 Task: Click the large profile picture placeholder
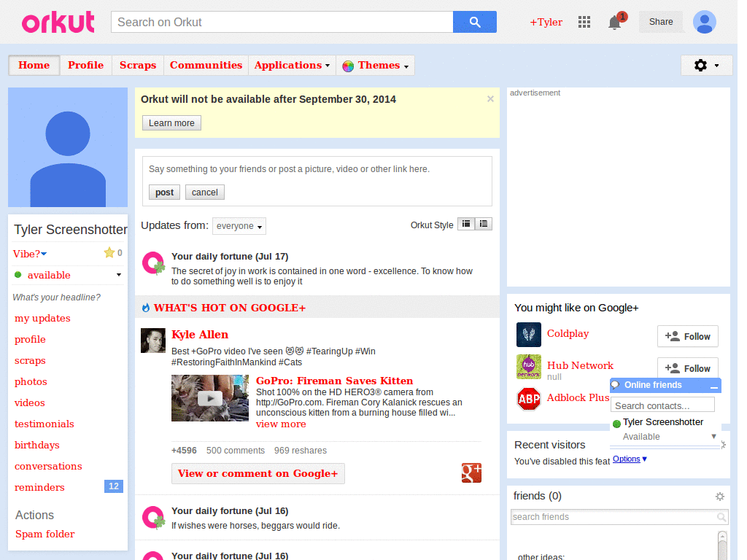click(68, 147)
